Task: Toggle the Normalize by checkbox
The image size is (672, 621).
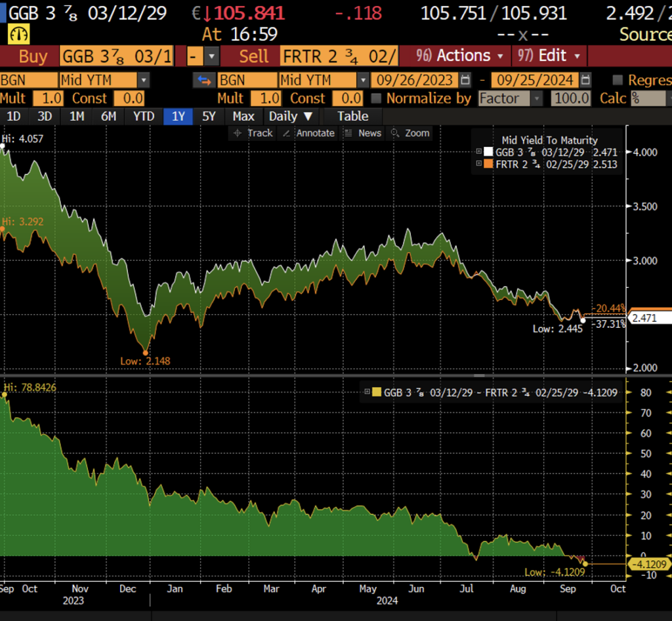Action: (376, 98)
